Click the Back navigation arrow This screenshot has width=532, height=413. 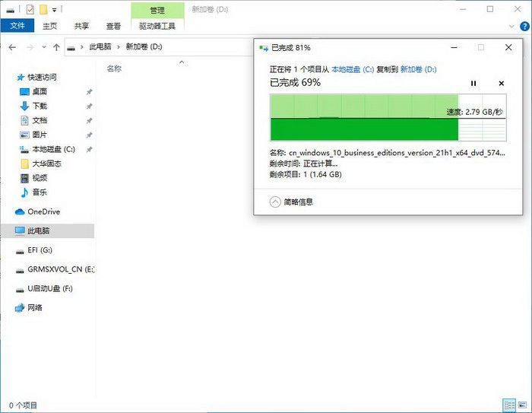tap(12, 47)
